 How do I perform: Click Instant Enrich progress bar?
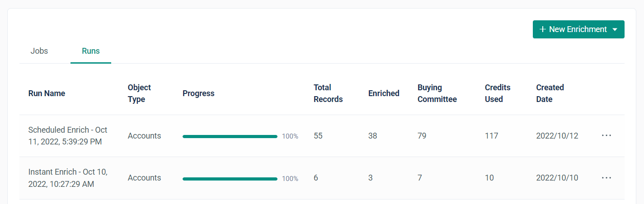[x=230, y=178]
